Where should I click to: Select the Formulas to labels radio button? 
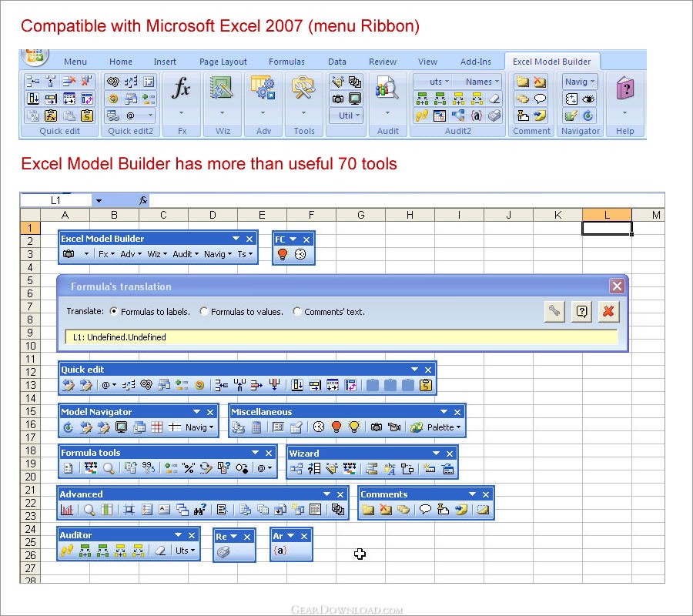click(114, 311)
